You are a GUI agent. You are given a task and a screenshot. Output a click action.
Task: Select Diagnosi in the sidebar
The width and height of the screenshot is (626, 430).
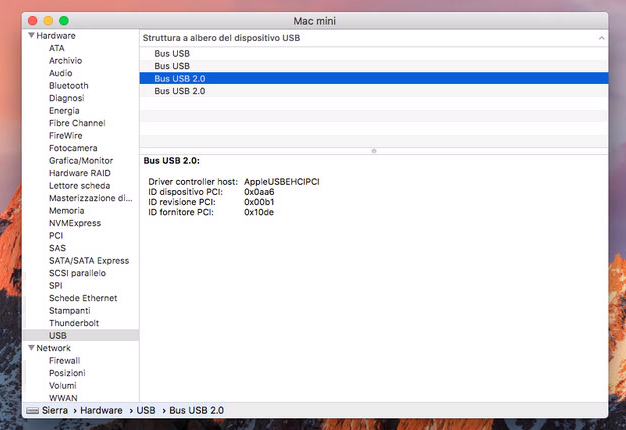[x=67, y=98]
